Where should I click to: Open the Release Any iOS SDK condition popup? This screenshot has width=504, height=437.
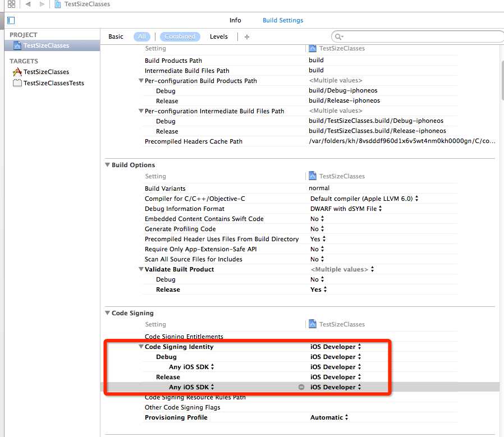[x=191, y=387]
